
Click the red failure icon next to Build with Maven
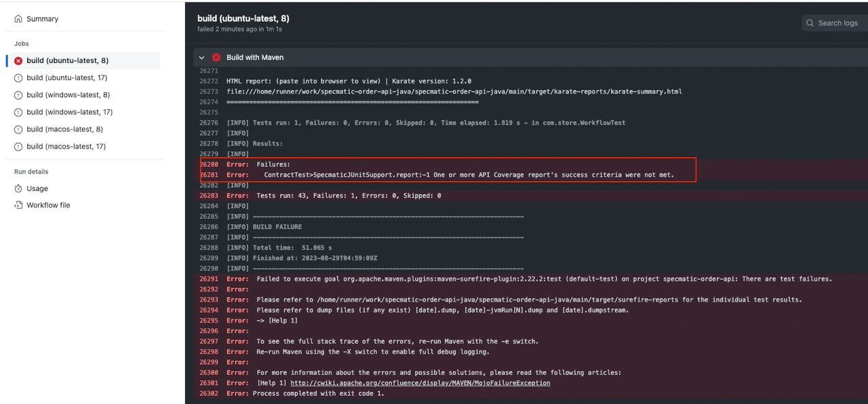(x=216, y=58)
